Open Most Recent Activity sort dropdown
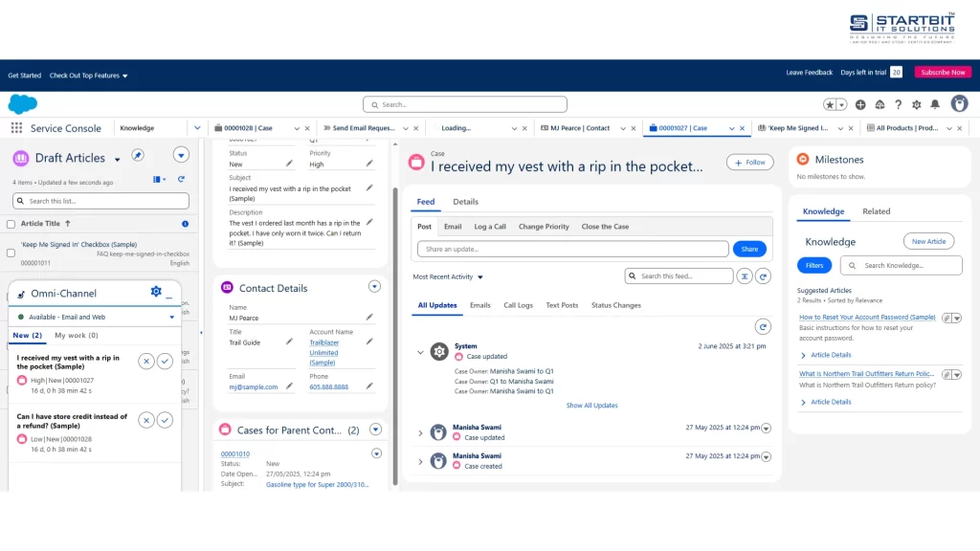The image size is (980, 551). 448,276
